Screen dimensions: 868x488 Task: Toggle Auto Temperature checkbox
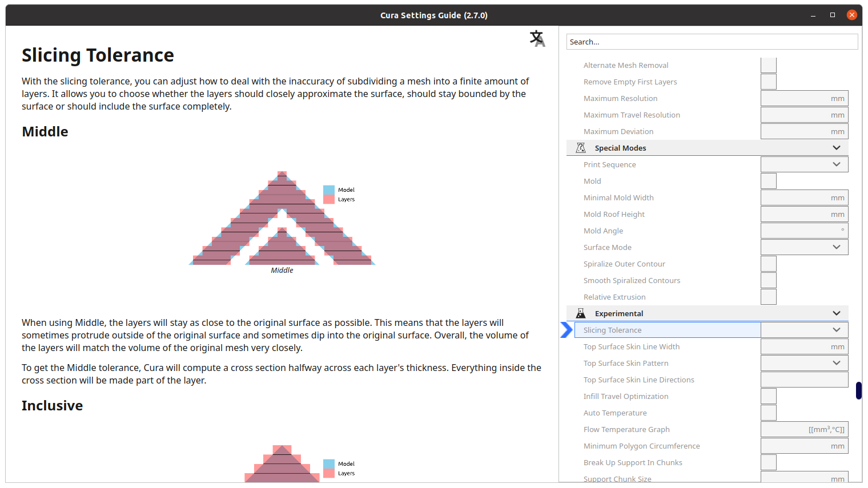pos(769,413)
